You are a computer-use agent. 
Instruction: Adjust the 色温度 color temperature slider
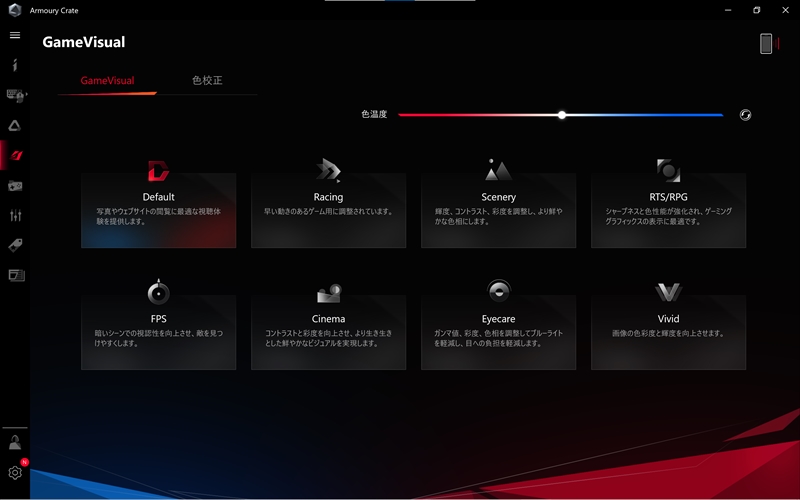561,115
